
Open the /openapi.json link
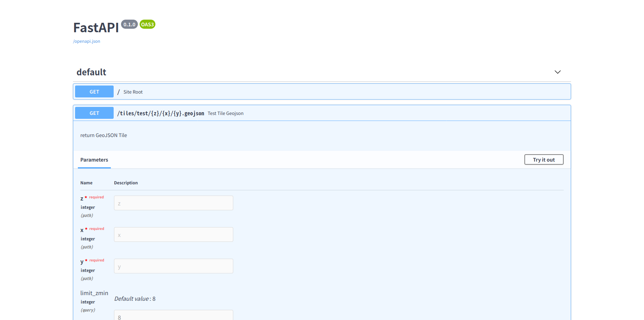(87, 41)
